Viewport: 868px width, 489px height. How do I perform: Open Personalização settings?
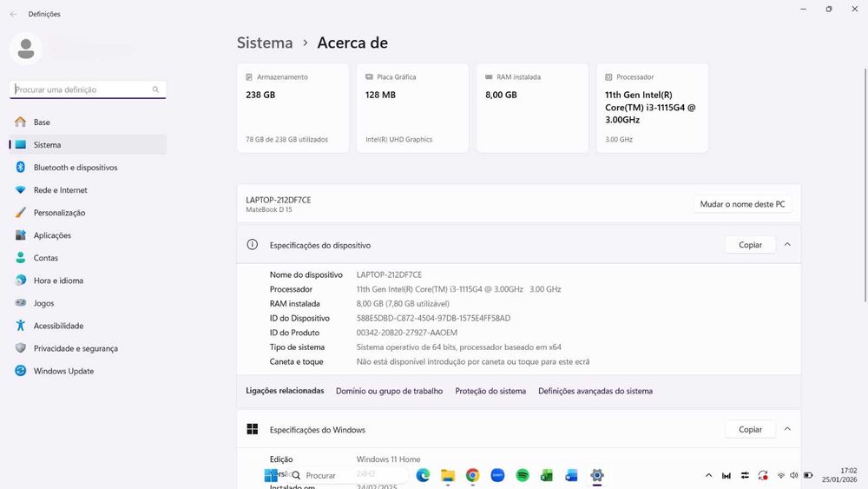88,213
